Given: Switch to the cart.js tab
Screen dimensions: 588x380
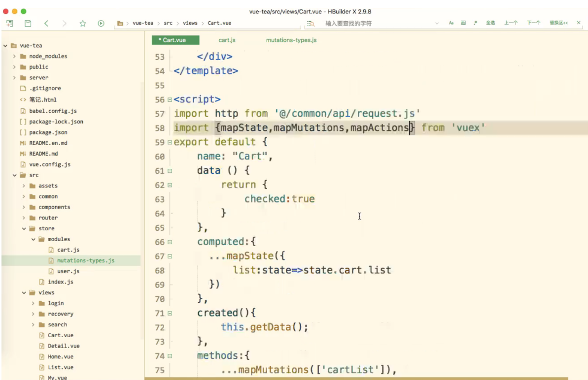Looking at the screenshot, I should pyautogui.click(x=227, y=40).
